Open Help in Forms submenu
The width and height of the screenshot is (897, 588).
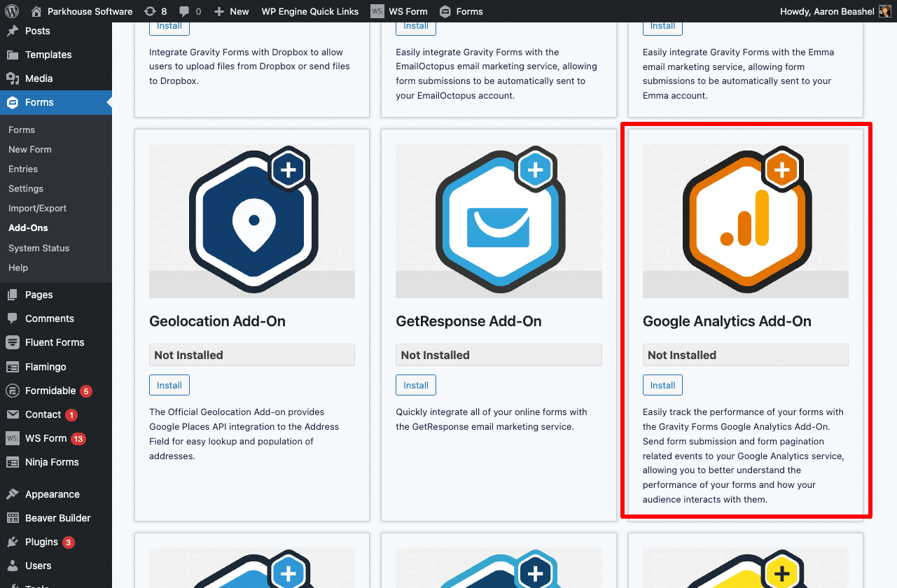[18, 267]
